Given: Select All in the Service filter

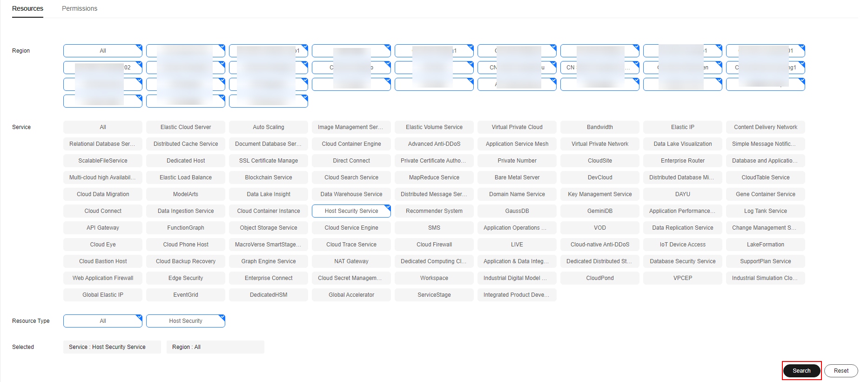Looking at the screenshot, I should (103, 127).
